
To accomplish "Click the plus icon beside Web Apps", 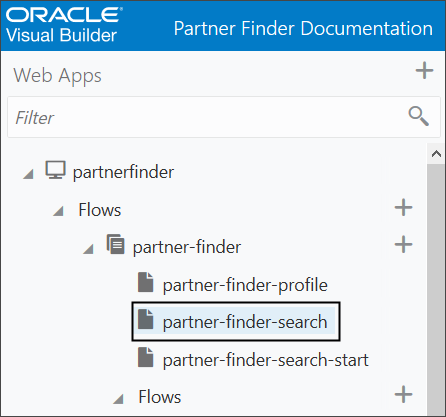I will 424,70.
